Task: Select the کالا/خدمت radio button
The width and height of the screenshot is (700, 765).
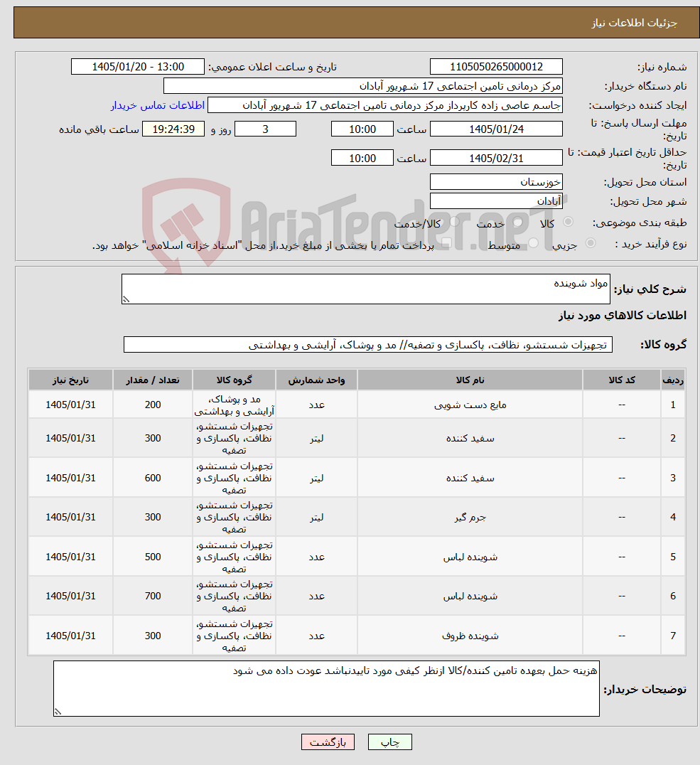Action: click(455, 222)
